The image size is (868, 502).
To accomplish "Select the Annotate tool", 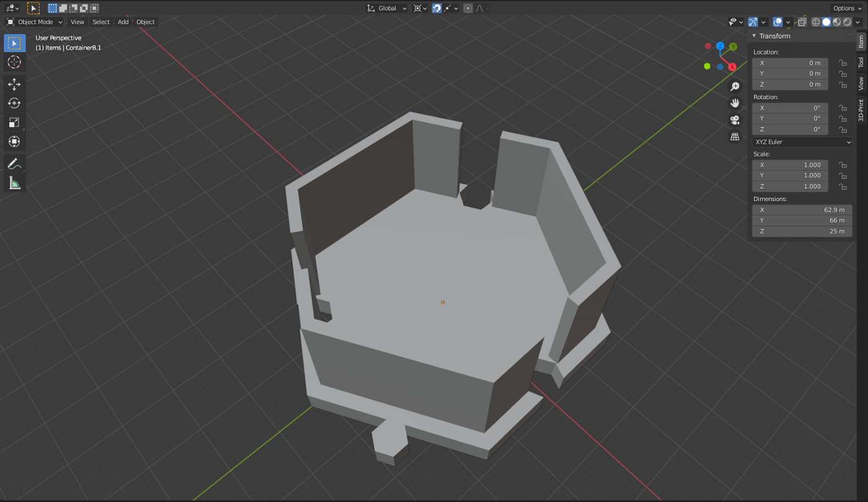I will pyautogui.click(x=14, y=163).
